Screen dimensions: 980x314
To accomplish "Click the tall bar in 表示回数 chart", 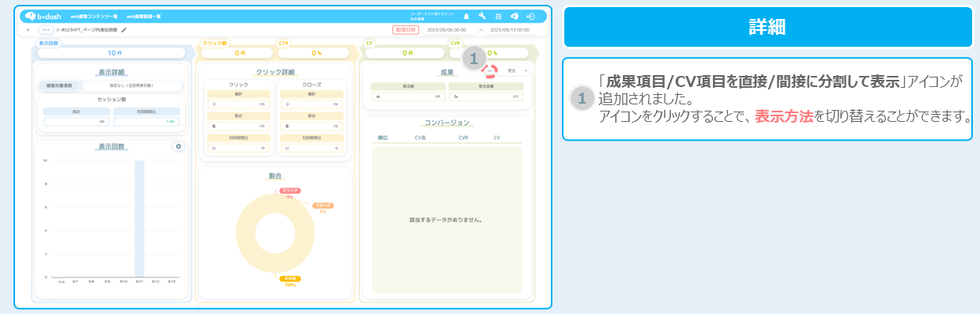I will [139, 219].
